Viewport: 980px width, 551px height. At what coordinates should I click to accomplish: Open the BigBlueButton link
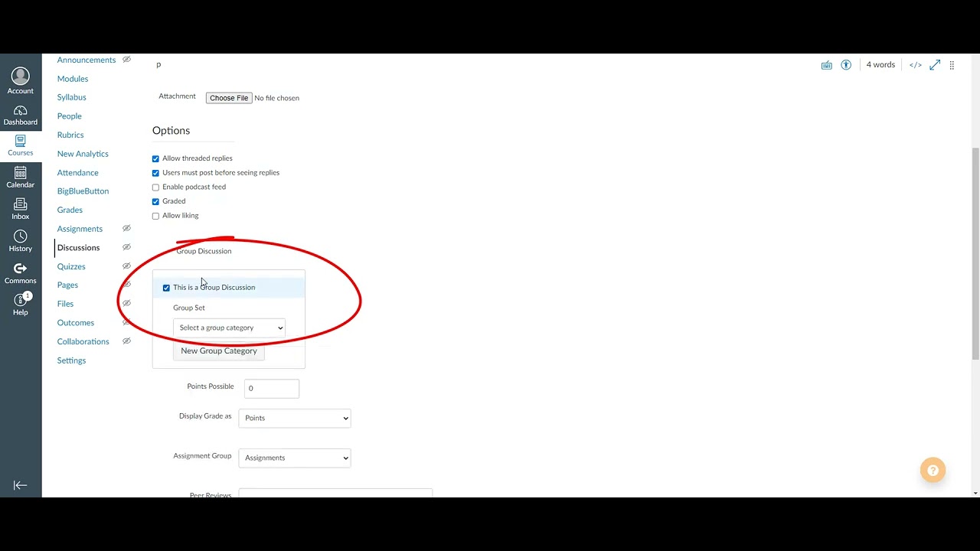[83, 191]
